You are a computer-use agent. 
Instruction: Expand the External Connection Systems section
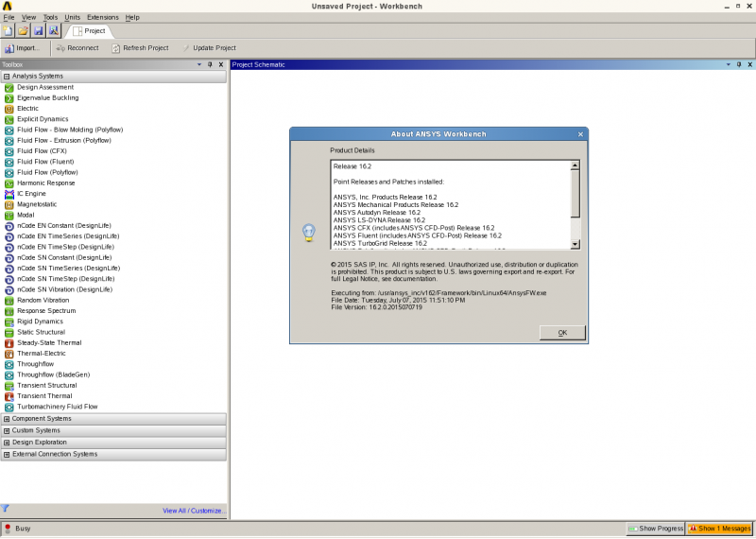point(7,455)
